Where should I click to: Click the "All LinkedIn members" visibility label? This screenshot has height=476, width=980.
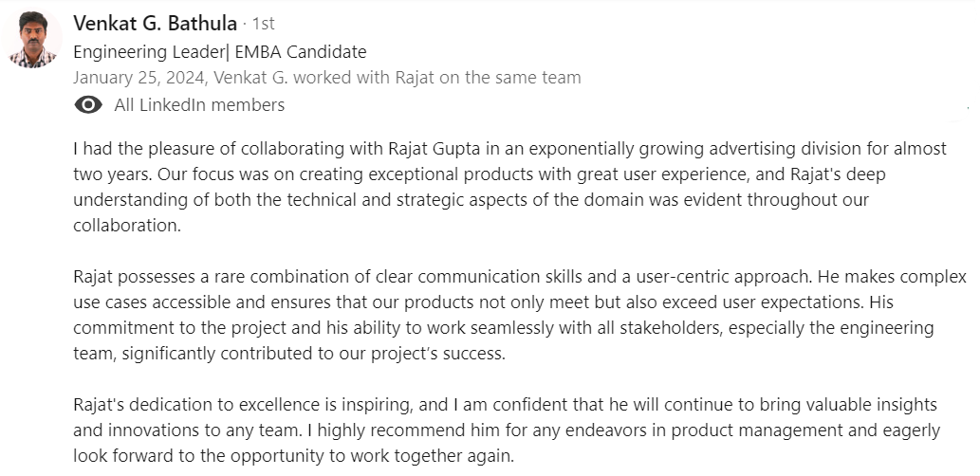coord(199,104)
